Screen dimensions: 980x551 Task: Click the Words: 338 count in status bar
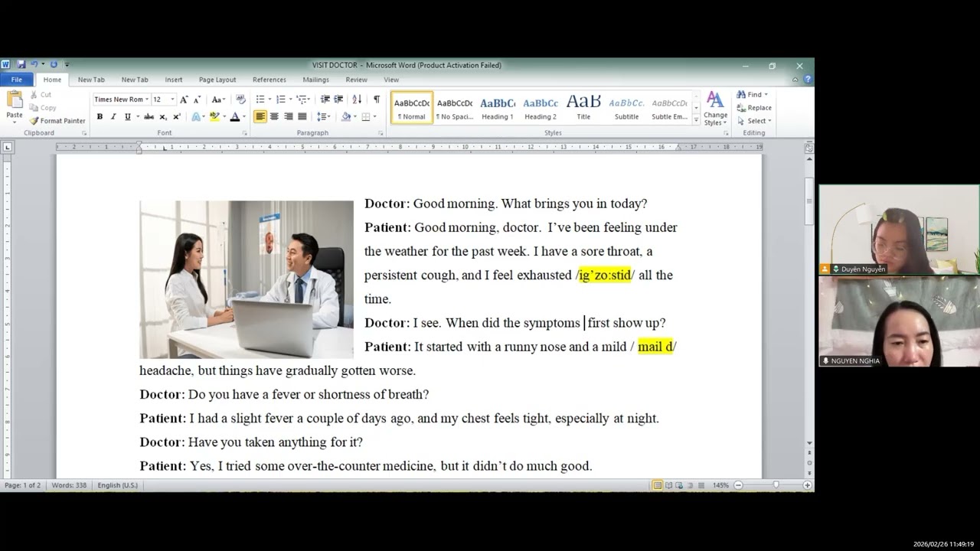pos(70,485)
